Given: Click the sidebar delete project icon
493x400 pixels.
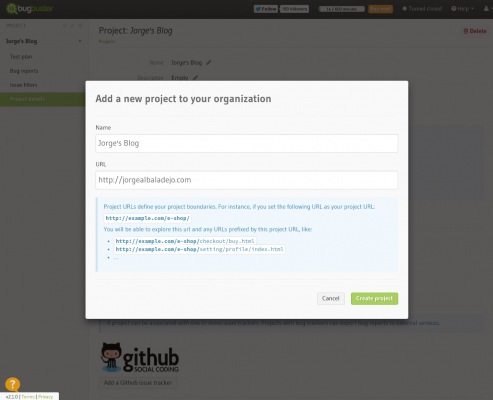Looking at the screenshot, I should coord(64,26).
